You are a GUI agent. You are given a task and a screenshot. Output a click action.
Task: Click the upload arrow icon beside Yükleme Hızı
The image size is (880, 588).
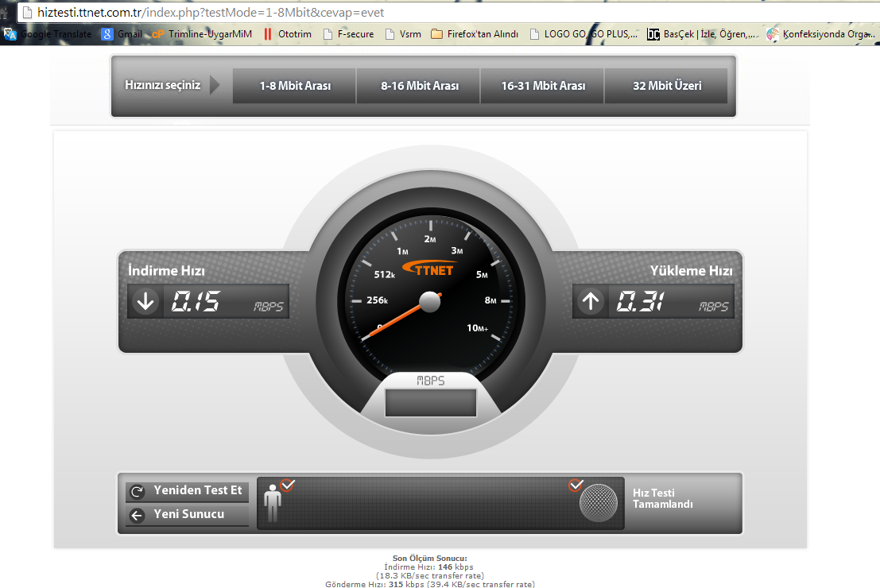pos(591,303)
